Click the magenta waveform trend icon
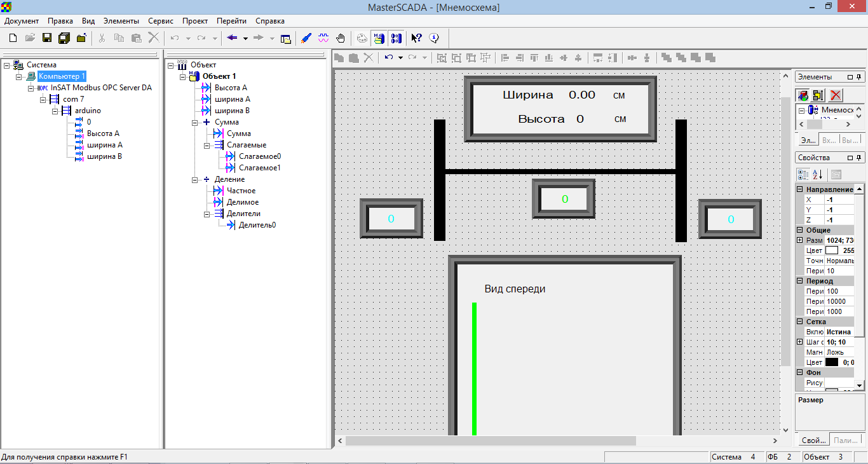868x464 pixels. (323, 38)
